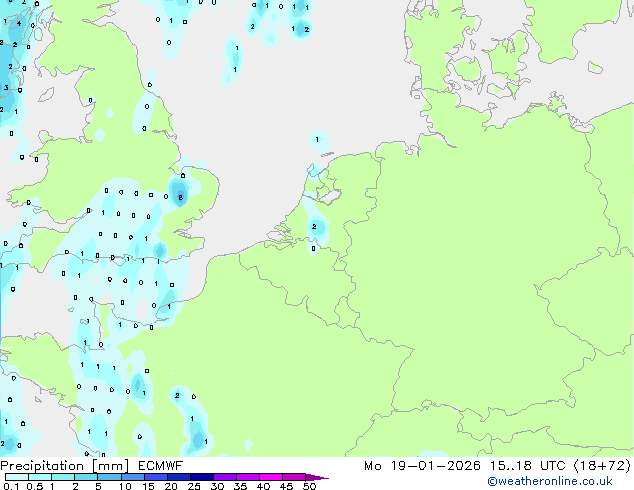Screen dimensions: 634x490
Task: Click the date 'Mo 19-01-2026'
Action: click(422, 466)
